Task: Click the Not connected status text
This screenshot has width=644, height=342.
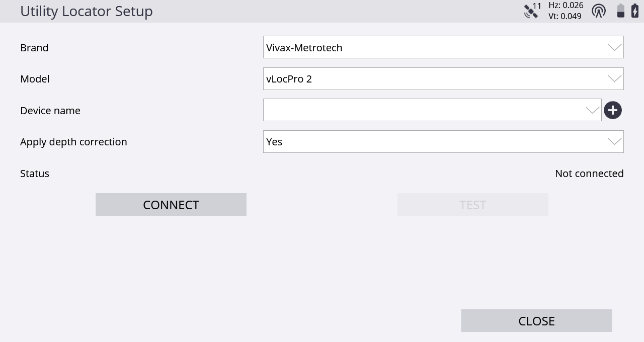Action: (x=589, y=174)
